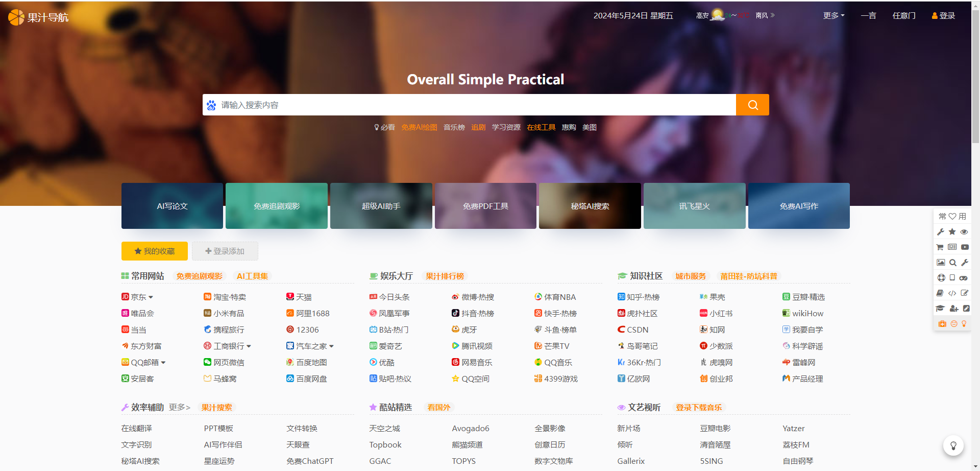Click the heart header 常♡用 in the sidebar

coord(952,217)
